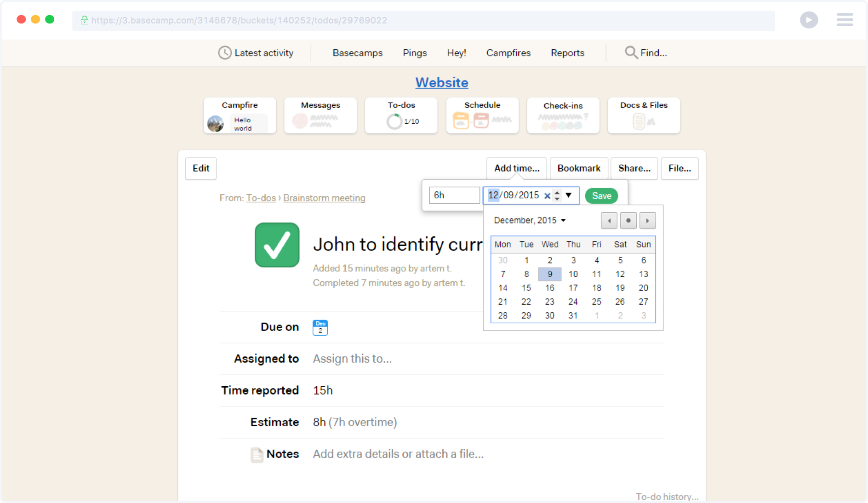Screen dimensions: 868x503
Task: Open Hey! in navigation
Action: click(x=457, y=53)
